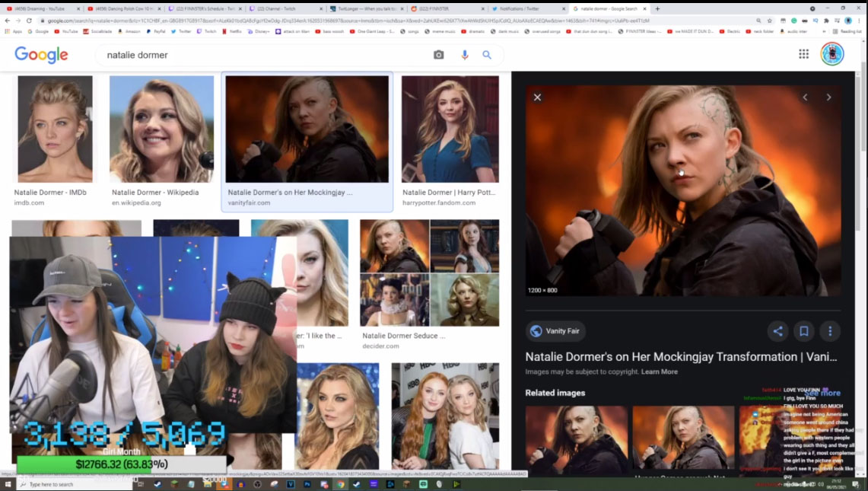Screen dimensions: 868x491
Task: Open the Vanity Fair source chip
Action: (x=555, y=331)
